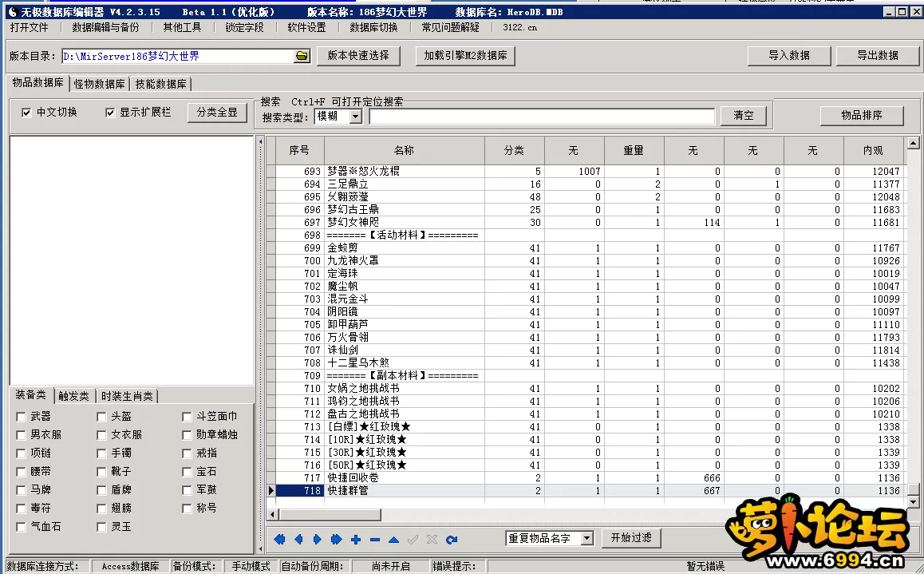Click 开始过滤 button
The height and width of the screenshot is (574, 924).
(x=631, y=537)
